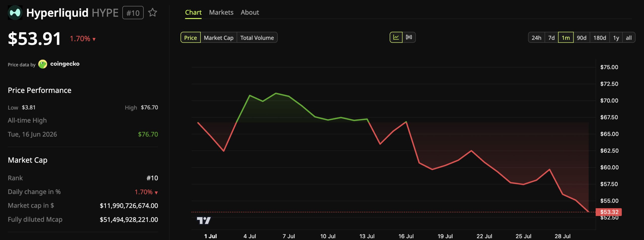Set chart range to 7d
This screenshot has width=644, height=240.
[551, 38]
